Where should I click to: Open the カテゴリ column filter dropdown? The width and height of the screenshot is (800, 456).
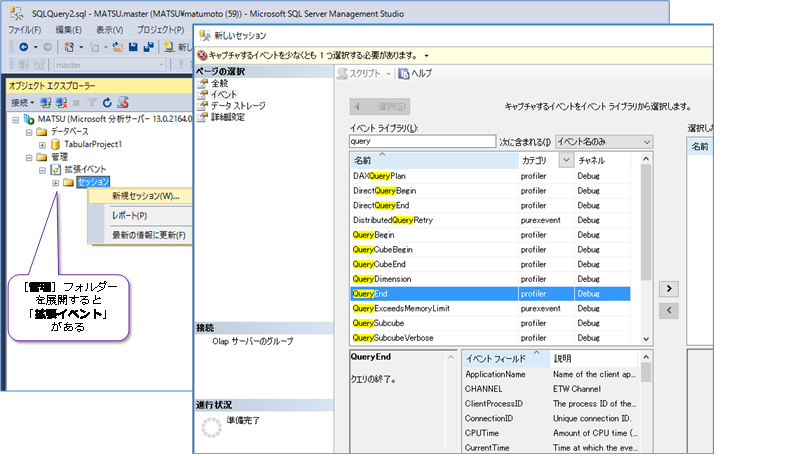pos(566,160)
